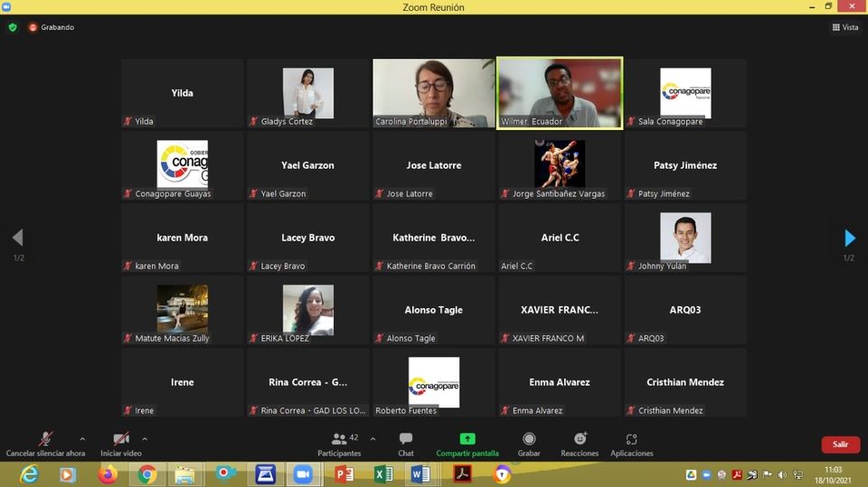
Task: Expand the audio options arrow beside microphone
Action: point(82,439)
